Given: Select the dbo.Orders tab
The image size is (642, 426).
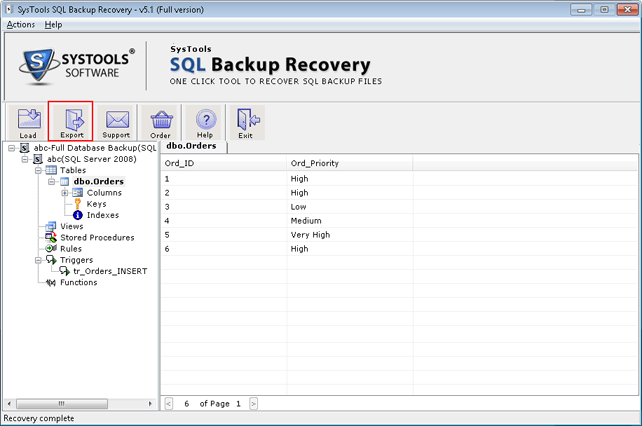Looking at the screenshot, I should click(x=192, y=146).
